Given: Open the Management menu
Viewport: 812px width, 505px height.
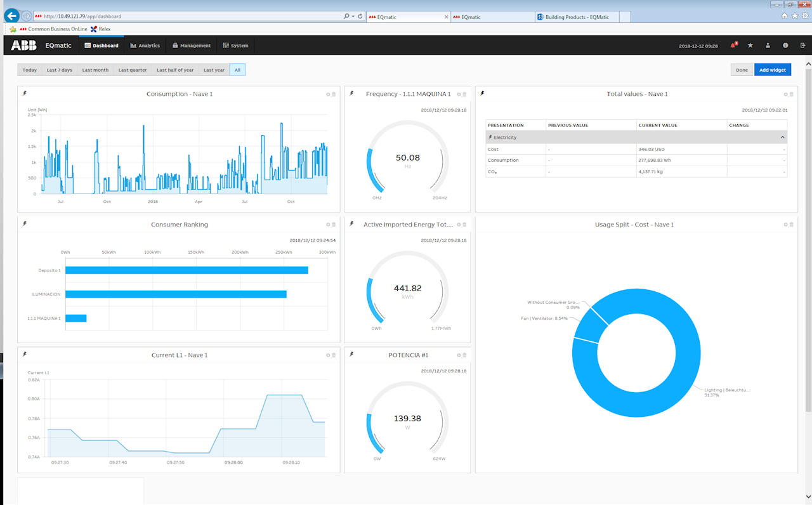Looking at the screenshot, I should 192,45.
